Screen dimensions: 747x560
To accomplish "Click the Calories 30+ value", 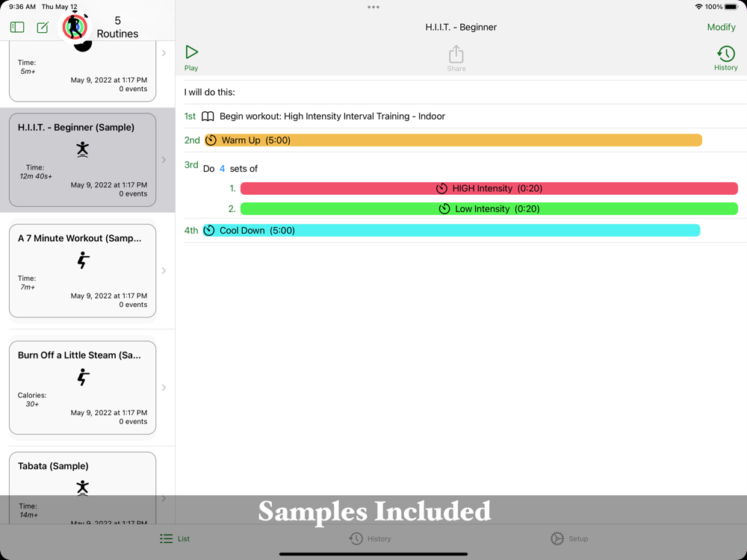I will [x=32, y=404].
